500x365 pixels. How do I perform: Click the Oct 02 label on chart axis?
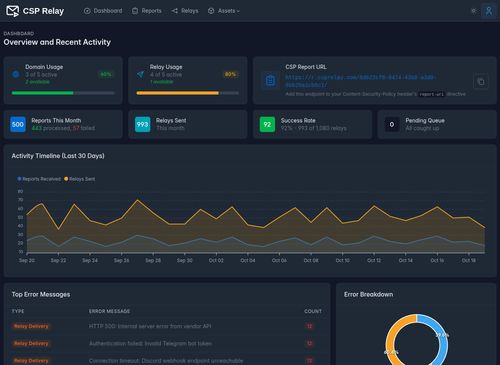[x=216, y=260]
